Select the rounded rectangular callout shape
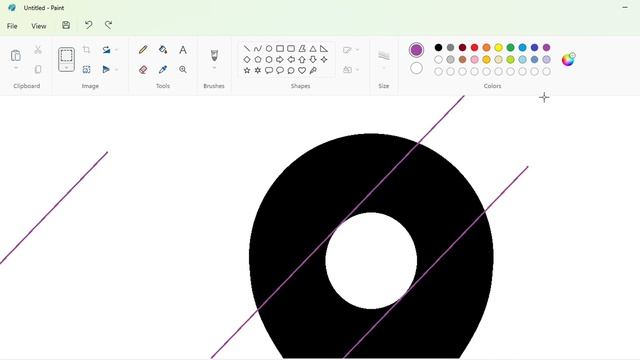This screenshot has width=640, height=360. (x=269, y=71)
